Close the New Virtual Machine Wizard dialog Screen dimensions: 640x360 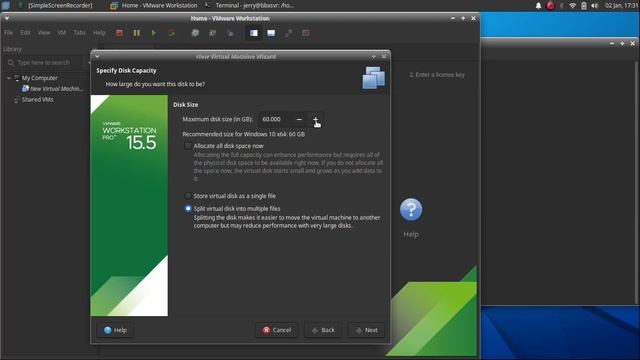pyautogui.click(x=384, y=57)
